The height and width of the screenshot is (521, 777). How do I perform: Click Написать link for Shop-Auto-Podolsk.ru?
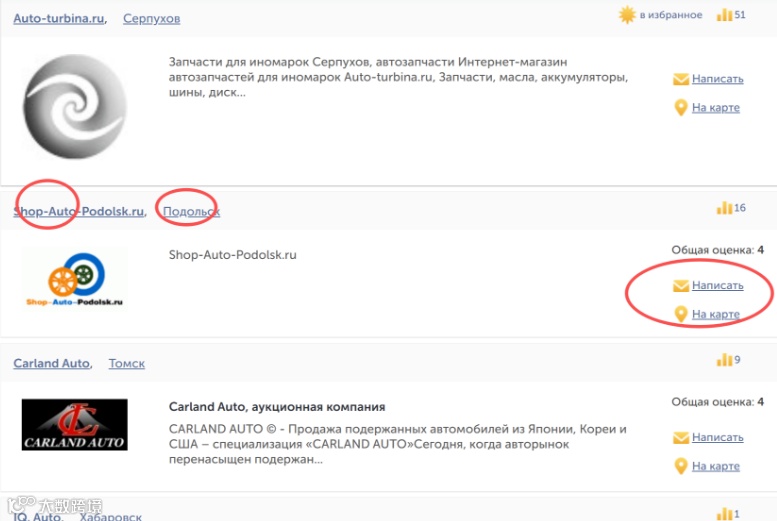coord(718,286)
